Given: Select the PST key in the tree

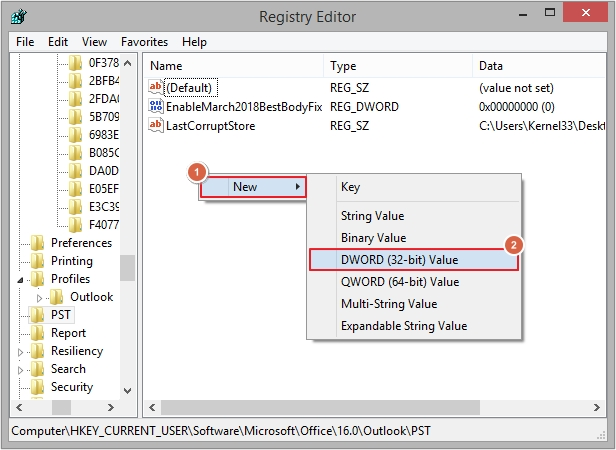Looking at the screenshot, I should 60,315.
